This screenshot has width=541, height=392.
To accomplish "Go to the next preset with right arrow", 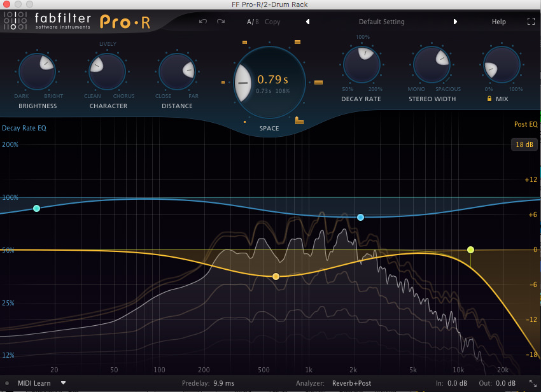I will [x=455, y=22].
